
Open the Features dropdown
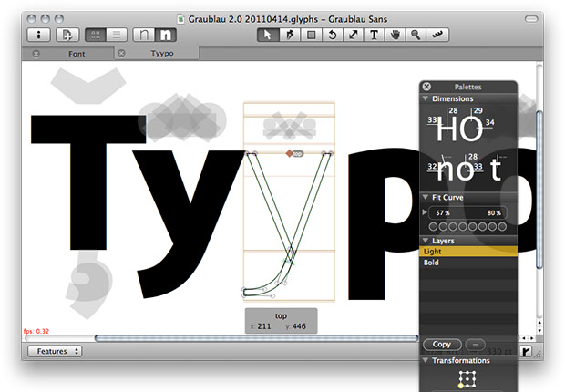click(x=55, y=351)
